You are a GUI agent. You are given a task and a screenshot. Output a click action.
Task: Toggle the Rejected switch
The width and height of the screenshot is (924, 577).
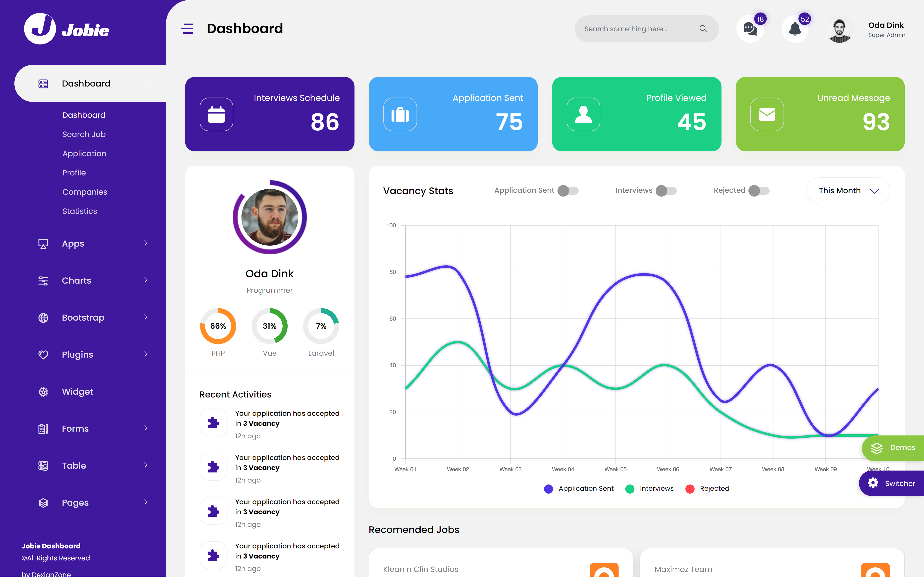tap(759, 191)
